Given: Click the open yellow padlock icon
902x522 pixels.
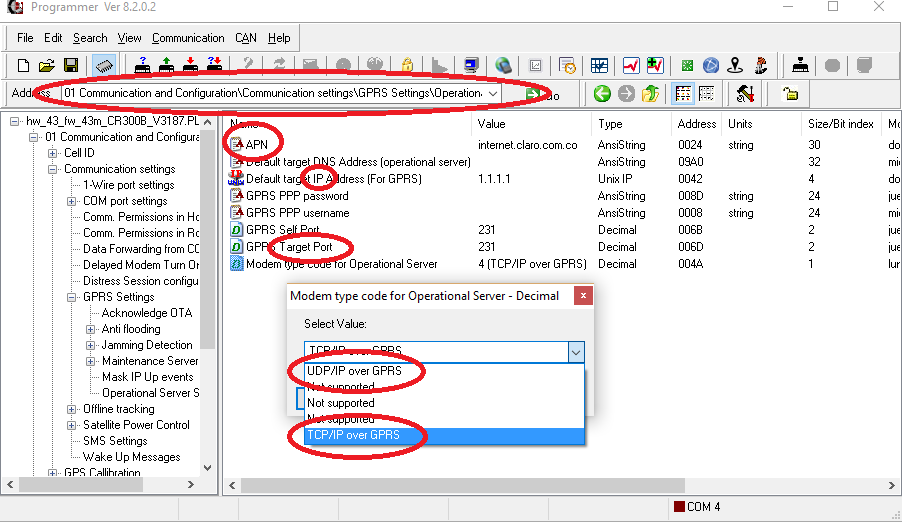Looking at the screenshot, I should click(x=791, y=94).
